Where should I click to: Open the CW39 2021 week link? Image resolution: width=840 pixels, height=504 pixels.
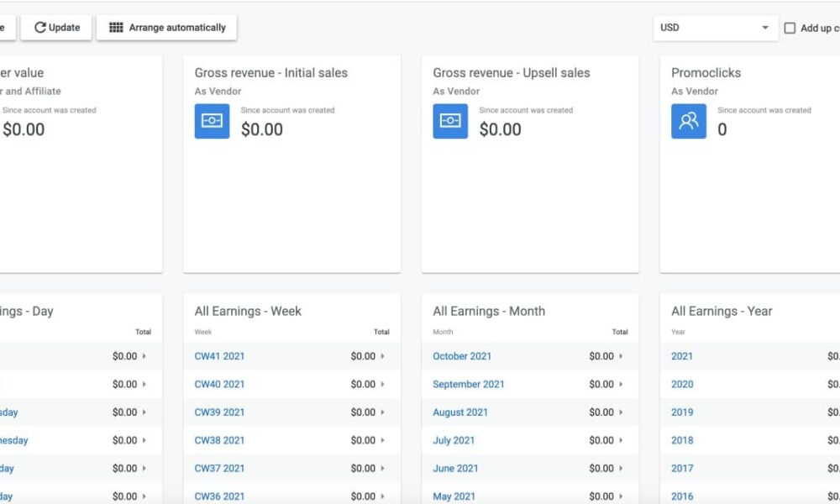[219, 412]
